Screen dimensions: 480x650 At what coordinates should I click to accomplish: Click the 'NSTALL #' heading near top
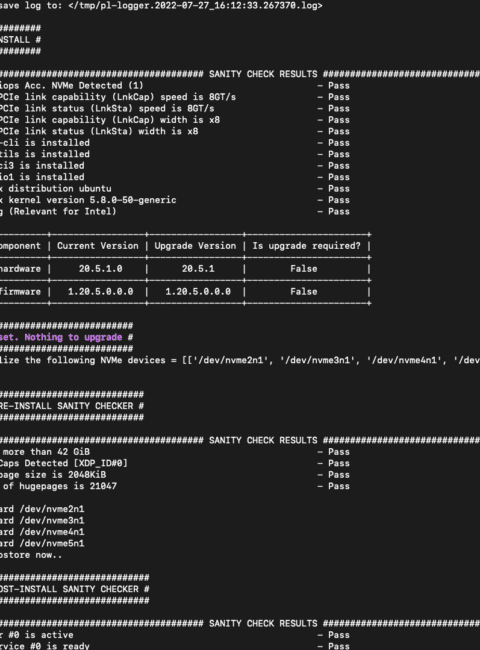(20, 40)
